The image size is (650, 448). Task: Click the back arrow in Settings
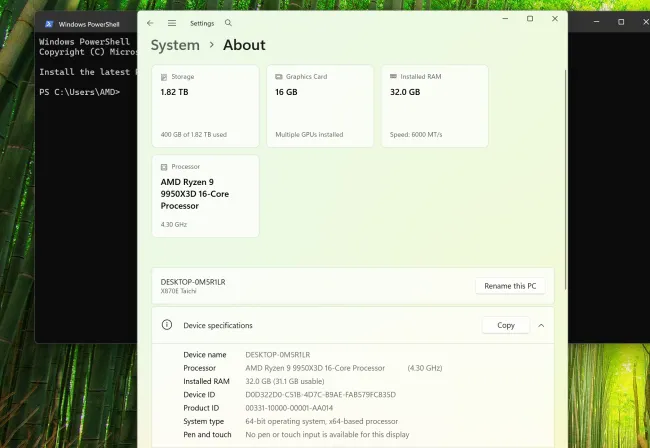click(150, 22)
